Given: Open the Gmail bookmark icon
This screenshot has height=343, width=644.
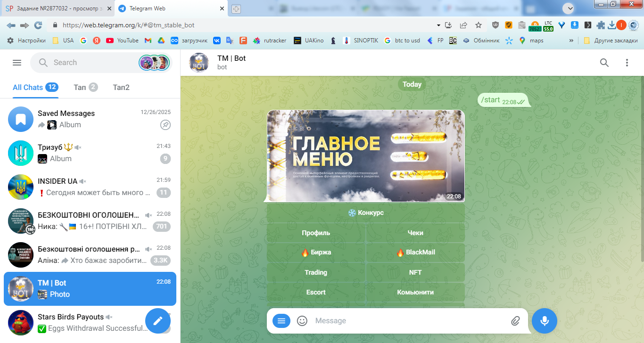Looking at the screenshot, I should point(148,41).
